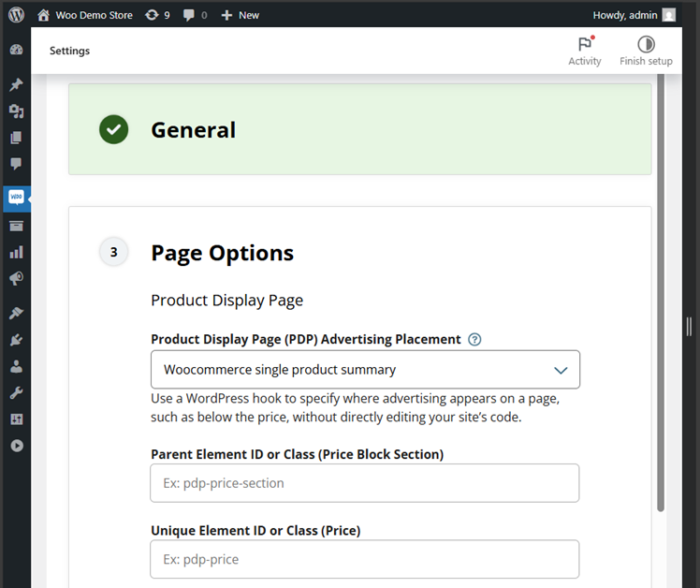Click the Finish setup button
The image size is (700, 588).
pyautogui.click(x=646, y=51)
